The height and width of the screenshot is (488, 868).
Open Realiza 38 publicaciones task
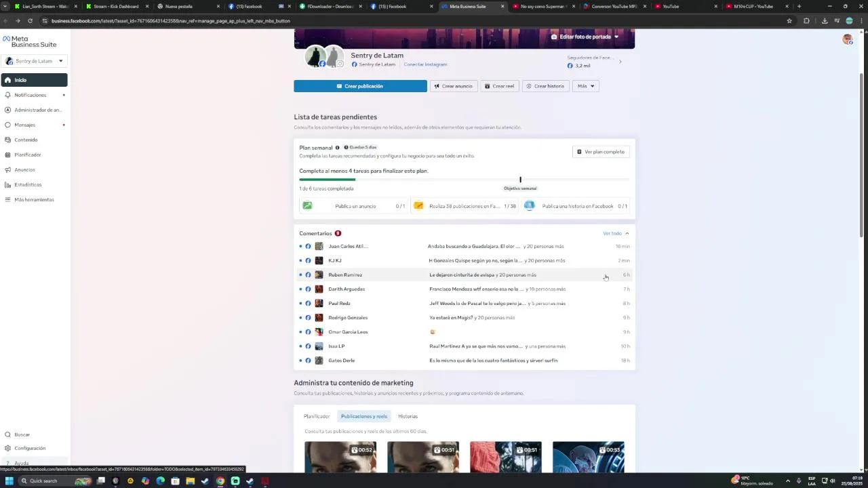coord(465,206)
